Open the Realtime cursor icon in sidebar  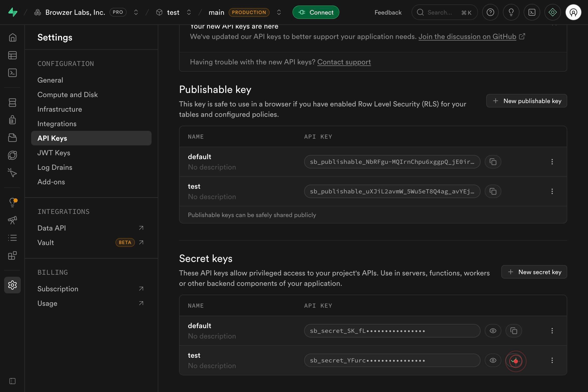point(12,173)
